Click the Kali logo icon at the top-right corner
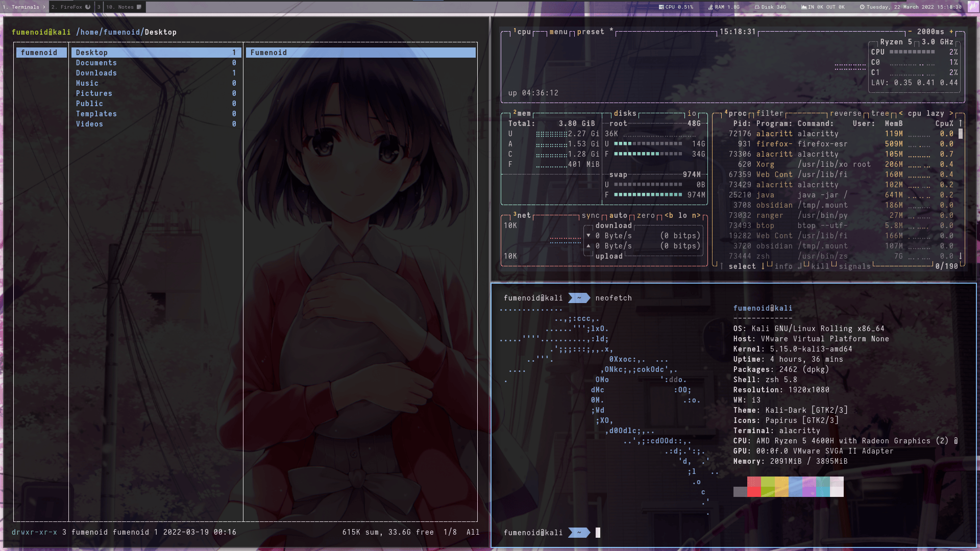 pyautogui.click(x=974, y=7)
